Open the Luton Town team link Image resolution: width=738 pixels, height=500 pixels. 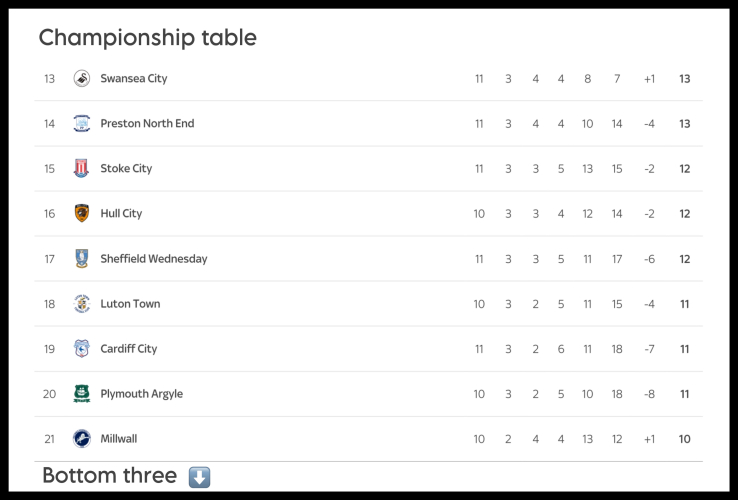coord(130,304)
